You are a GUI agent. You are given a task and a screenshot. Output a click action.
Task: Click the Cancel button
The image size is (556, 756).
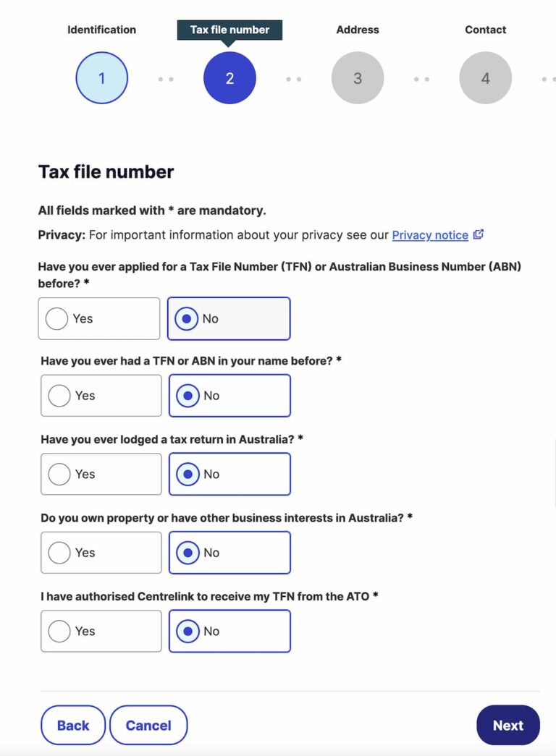(148, 726)
